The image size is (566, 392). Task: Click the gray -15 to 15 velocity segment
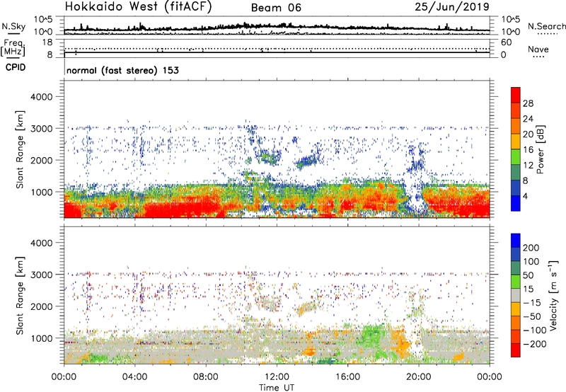[516, 295]
